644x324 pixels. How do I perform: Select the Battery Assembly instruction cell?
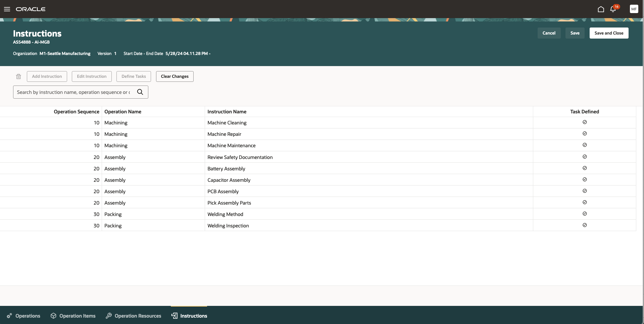[x=369, y=169]
